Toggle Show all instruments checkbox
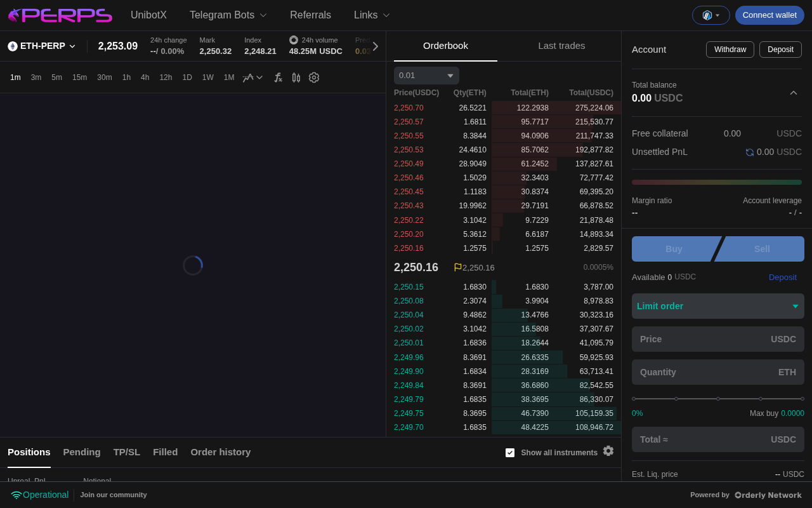Viewport: 812px width, 508px height. click(x=510, y=453)
